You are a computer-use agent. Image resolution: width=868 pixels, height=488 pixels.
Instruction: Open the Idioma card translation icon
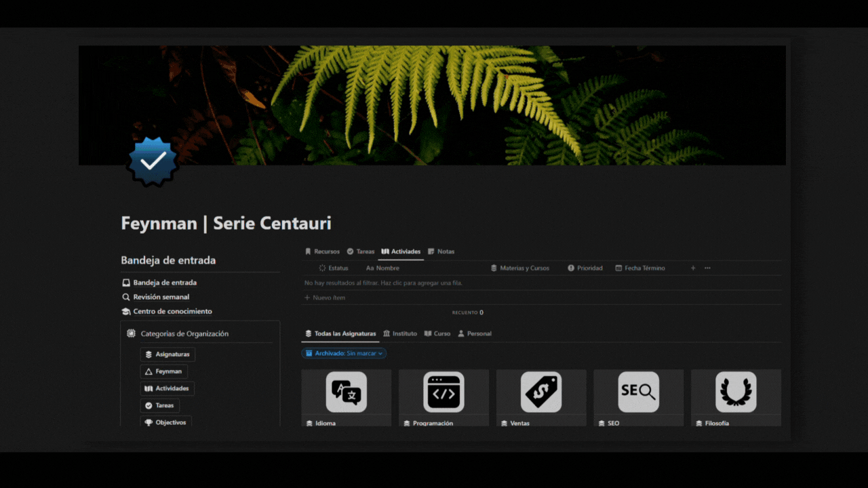click(x=347, y=392)
